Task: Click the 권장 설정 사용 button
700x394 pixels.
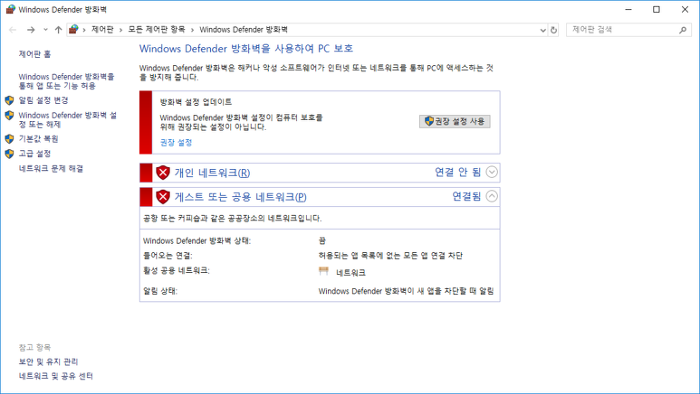Action: (x=454, y=121)
